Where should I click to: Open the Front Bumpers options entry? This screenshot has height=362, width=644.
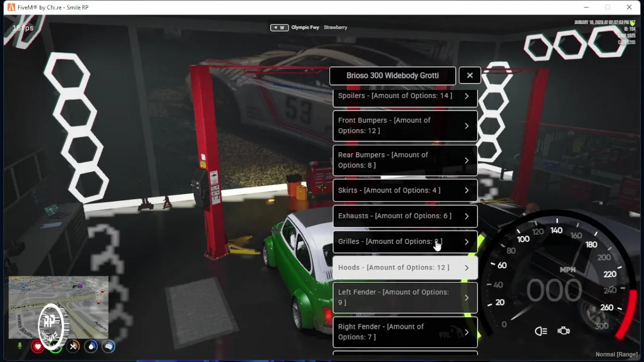click(405, 126)
